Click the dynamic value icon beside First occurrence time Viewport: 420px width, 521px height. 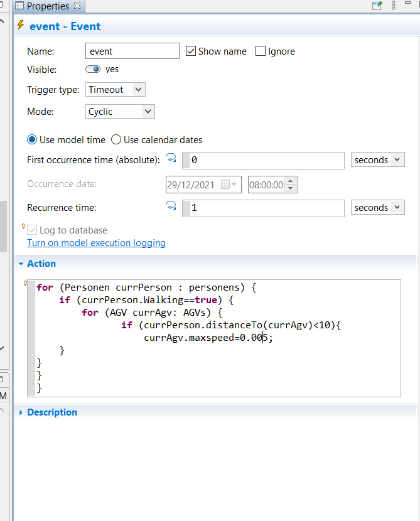pos(171,158)
